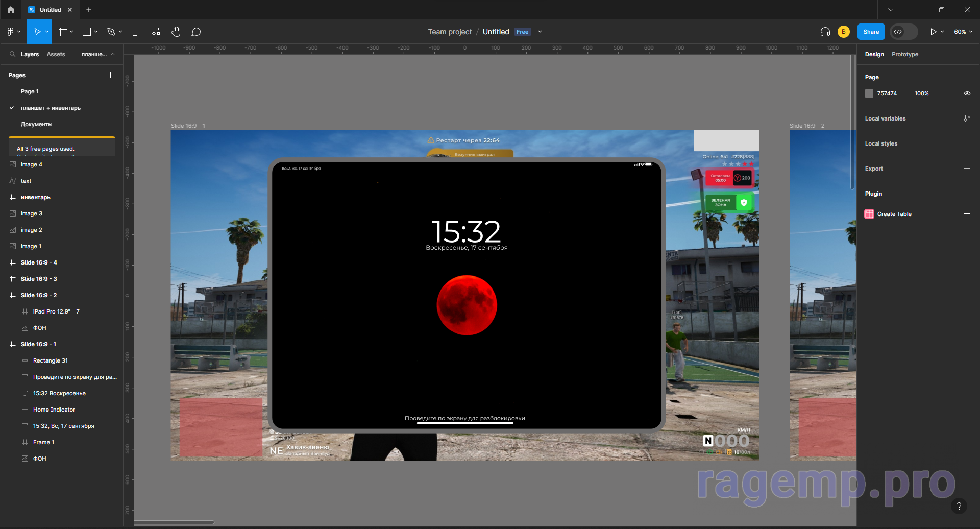Open present options dropdown arrow
The width and height of the screenshot is (980, 529).
pyautogui.click(x=942, y=32)
